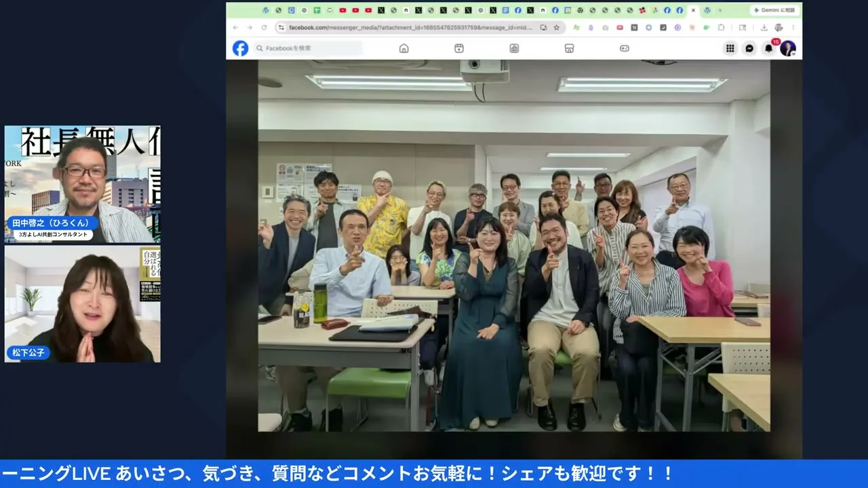Image resolution: width=868 pixels, height=488 pixels.
Task: Open the Messenger icon in Facebook header
Action: [749, 48]
